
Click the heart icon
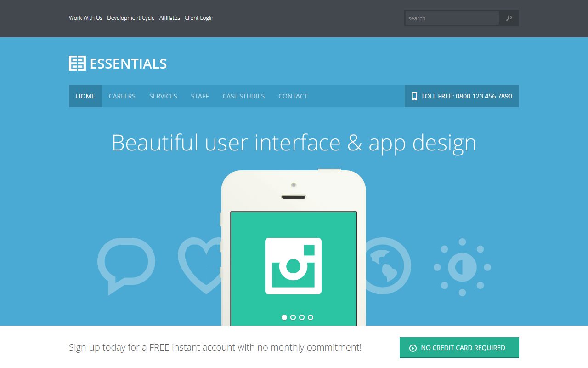pos(200,266)
